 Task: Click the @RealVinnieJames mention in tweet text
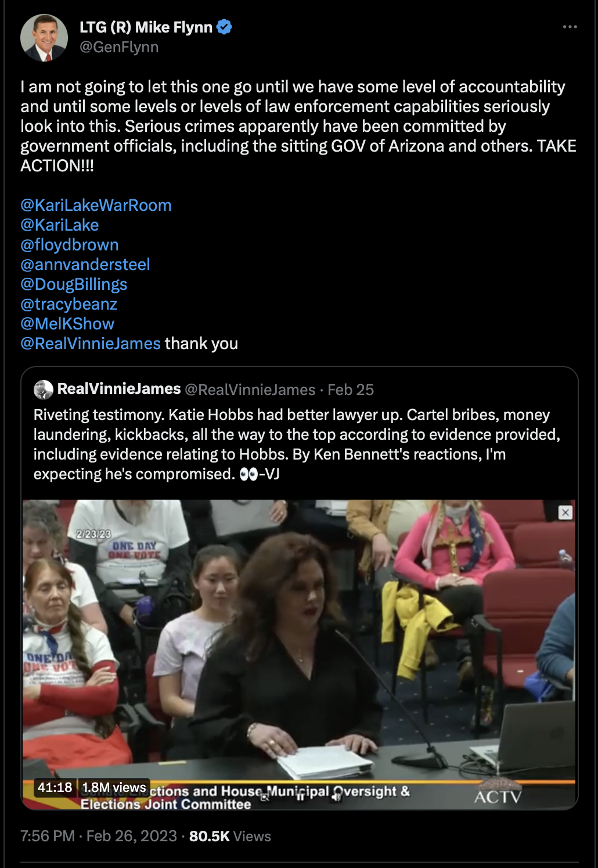click(x=91, y=343)
